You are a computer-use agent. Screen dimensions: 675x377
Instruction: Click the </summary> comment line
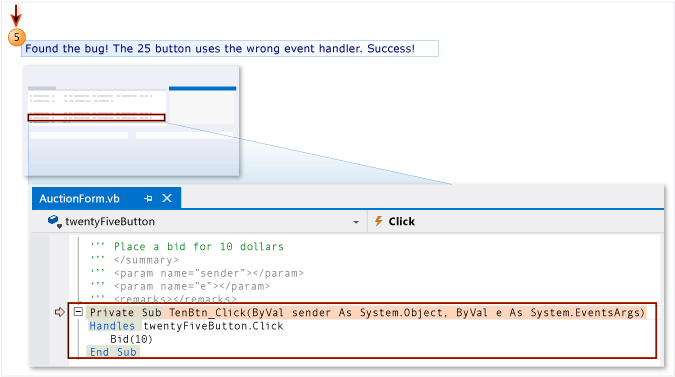(146, 260)
